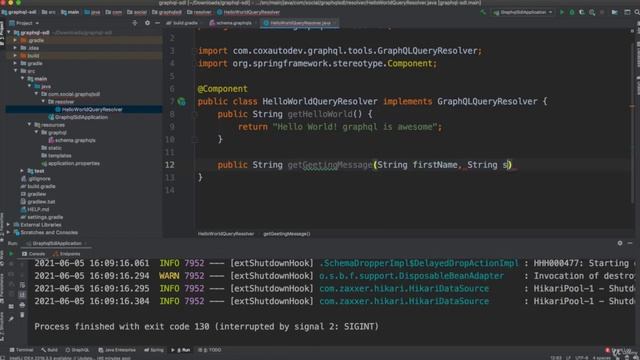Open GraphqlSdlApplication in project tree
This screenshot has width=640, height=360.
click(x=78, y=117)
